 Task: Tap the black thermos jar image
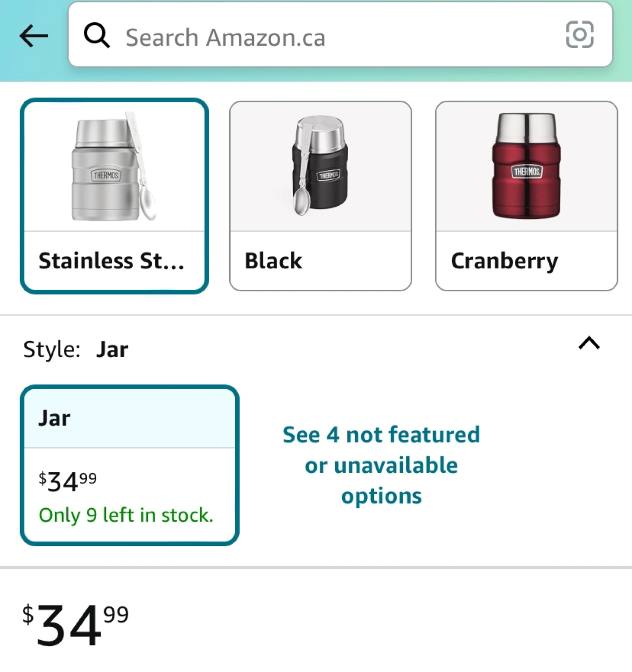click(x=320, y=166)
